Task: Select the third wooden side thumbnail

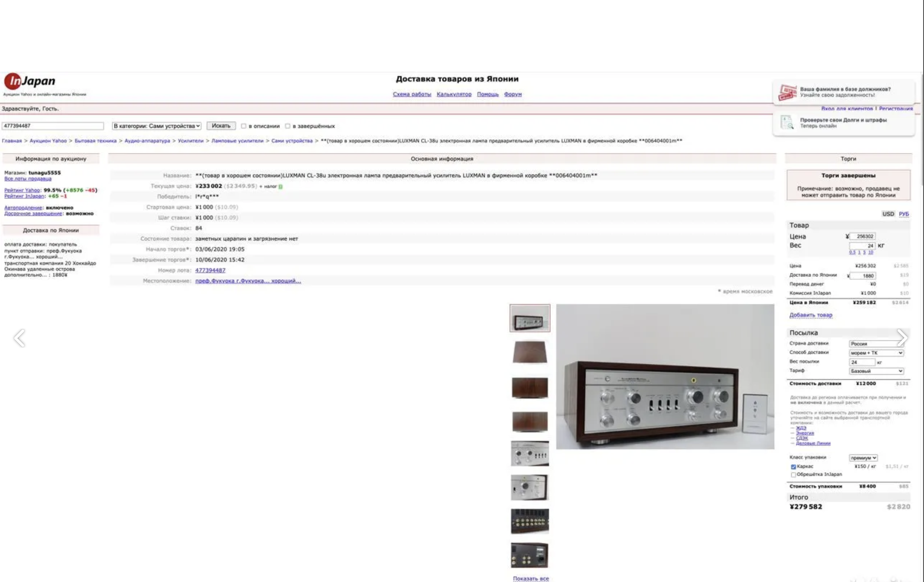Action: click(x=530, y=388)
